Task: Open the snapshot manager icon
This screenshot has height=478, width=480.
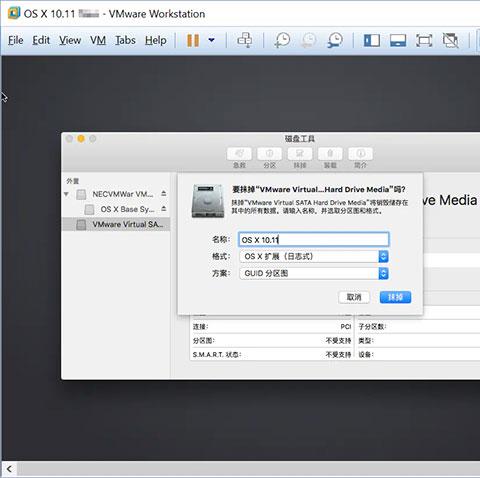Action: (x=335, y=40)
